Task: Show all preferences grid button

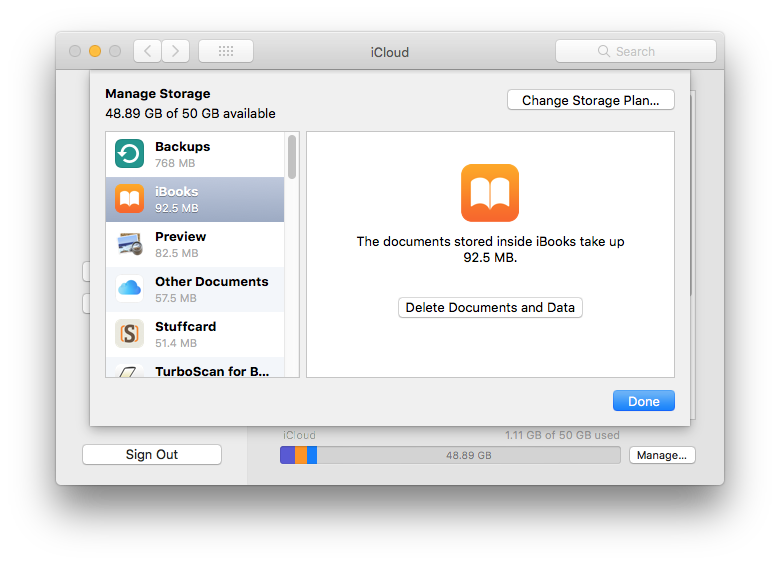Action: 226,51
